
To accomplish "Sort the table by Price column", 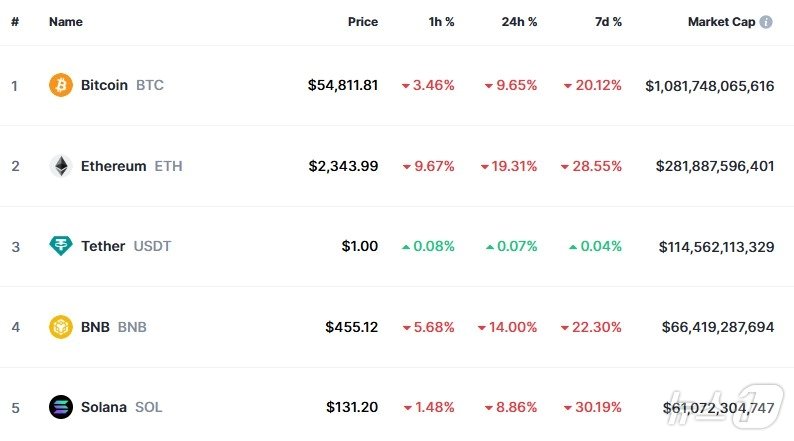I will click(x=363, y=22).
